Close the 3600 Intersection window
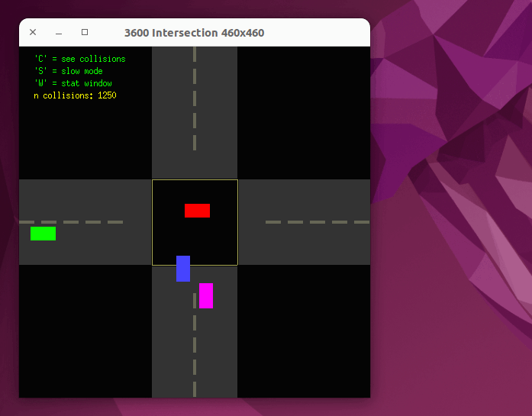 coord(33,32)
